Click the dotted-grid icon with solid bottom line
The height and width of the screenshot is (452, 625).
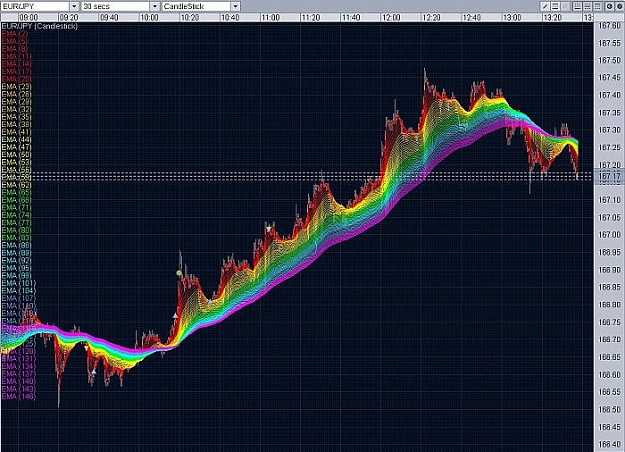(x=578, y=6)
